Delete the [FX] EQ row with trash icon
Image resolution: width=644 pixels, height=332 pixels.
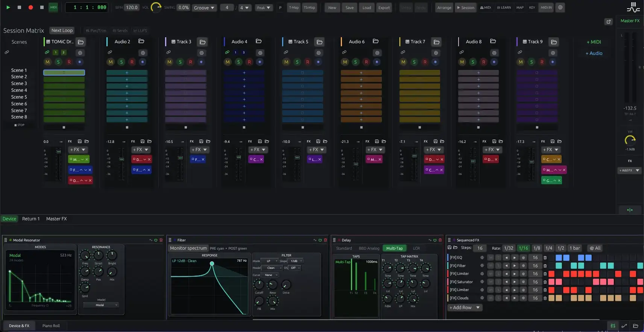tap(545, 258)
